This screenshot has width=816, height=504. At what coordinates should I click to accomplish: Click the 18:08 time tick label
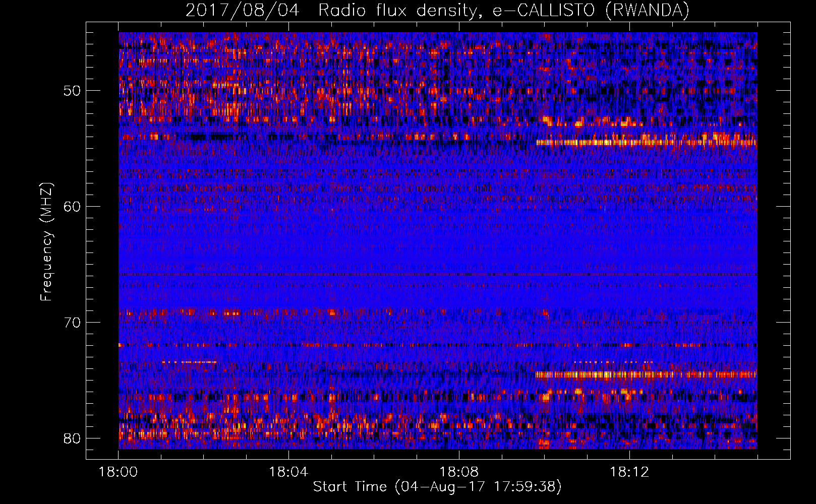pos(459,472)
